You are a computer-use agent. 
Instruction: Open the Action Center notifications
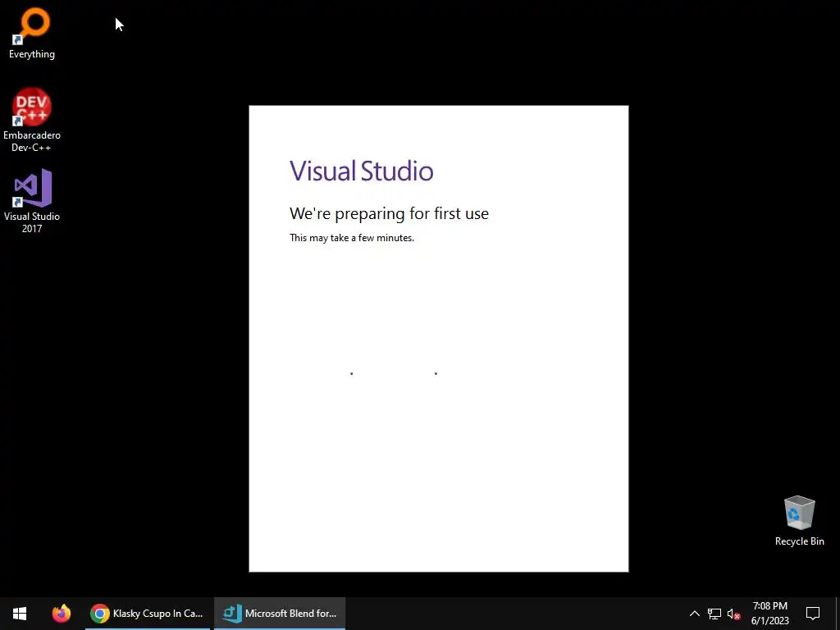click(813, 614)
